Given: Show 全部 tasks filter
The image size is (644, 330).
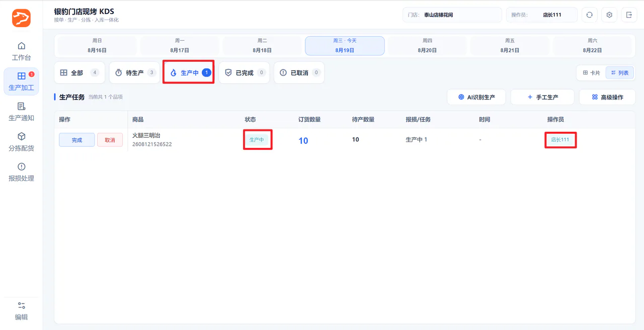Looking at the screenshot, I should pos(79,72).
